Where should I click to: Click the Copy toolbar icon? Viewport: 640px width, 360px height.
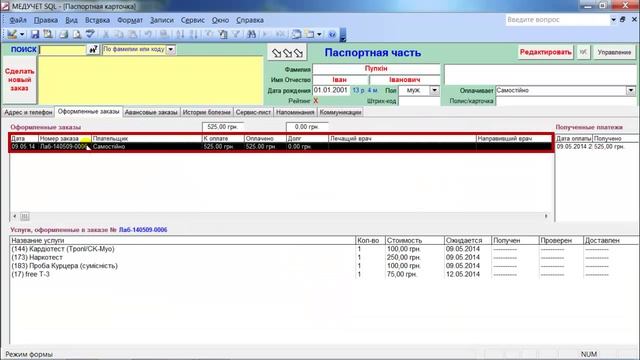119,34
